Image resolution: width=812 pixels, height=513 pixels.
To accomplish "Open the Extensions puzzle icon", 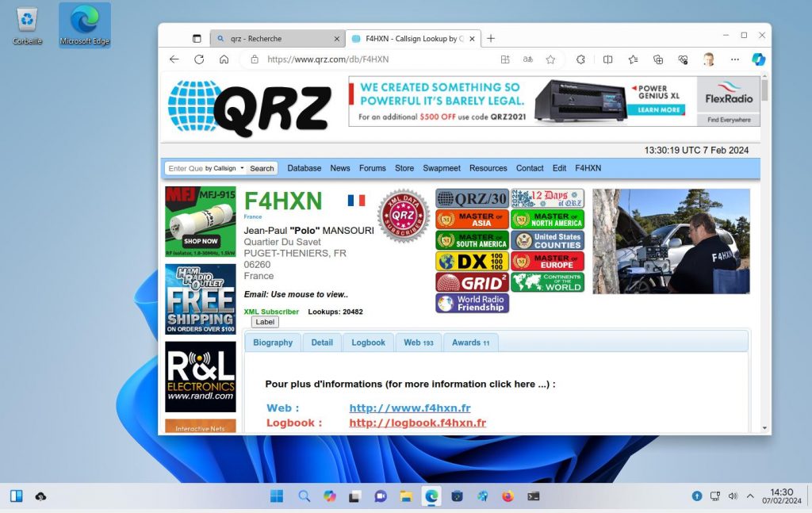I will pos(580,59).
